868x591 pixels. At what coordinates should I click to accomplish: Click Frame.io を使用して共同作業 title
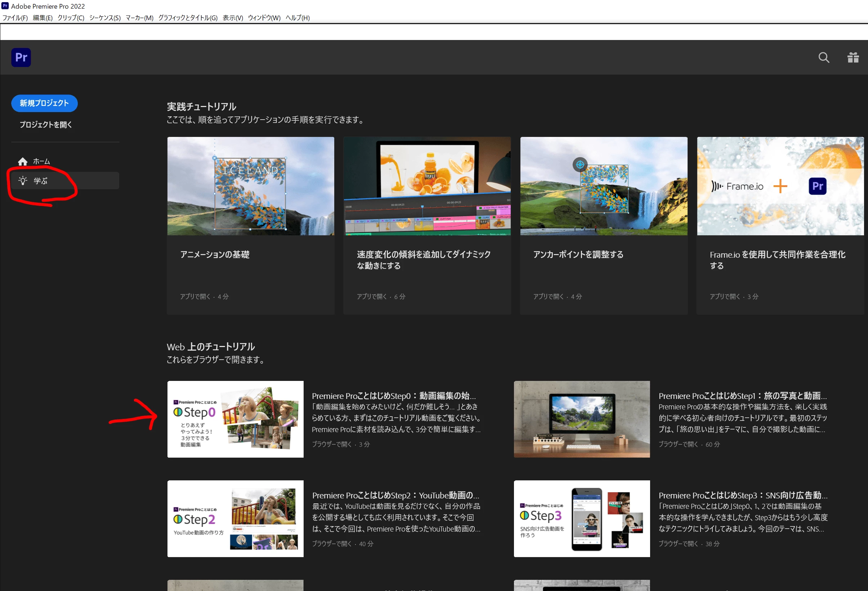click(x=777, y=260)
